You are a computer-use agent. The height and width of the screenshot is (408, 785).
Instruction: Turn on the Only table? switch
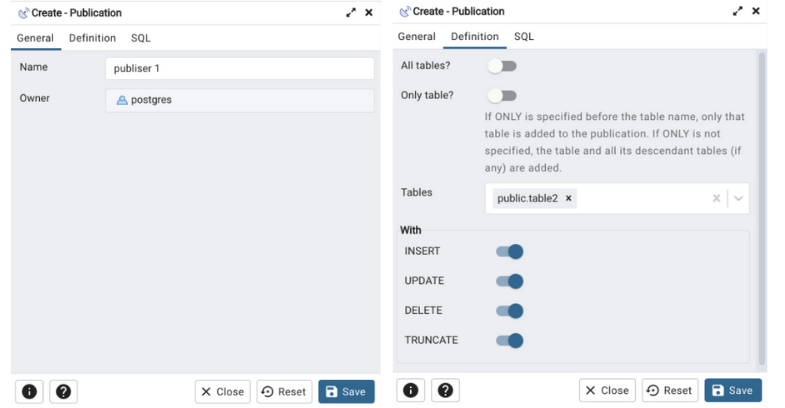(x=502, y=96)
